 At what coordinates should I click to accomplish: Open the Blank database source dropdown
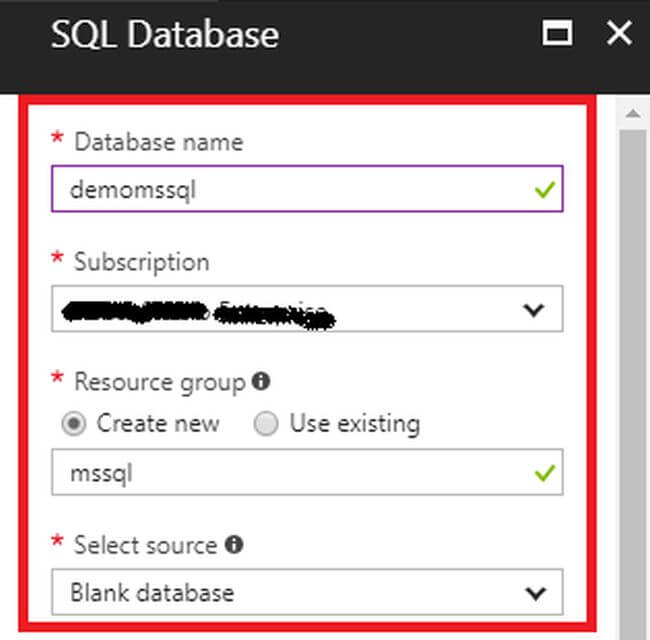click(306, 593)
